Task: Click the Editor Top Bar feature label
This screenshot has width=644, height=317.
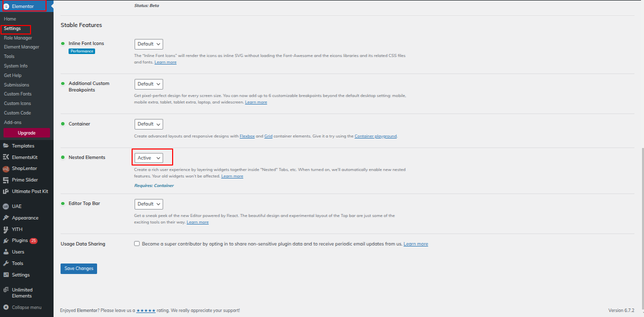Action: tap(84, 203)
